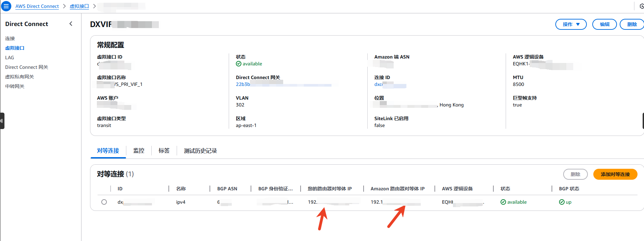Click Amazon 路由器对等体 IP column header
The image size is (644, 241).
click(397, 189)
